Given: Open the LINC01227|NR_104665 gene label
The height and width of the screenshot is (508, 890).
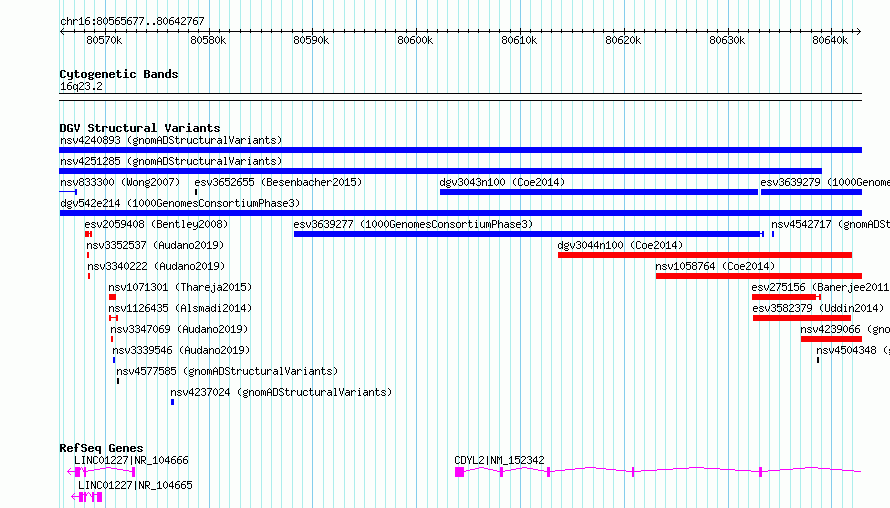Looking at the screenshot, I should coord(135,485).
